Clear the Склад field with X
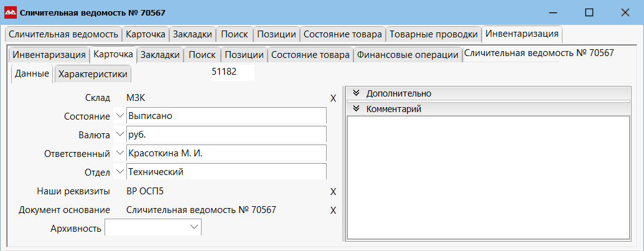The width and height of the screenshot is (644, 251). click(x=333, y=98)
